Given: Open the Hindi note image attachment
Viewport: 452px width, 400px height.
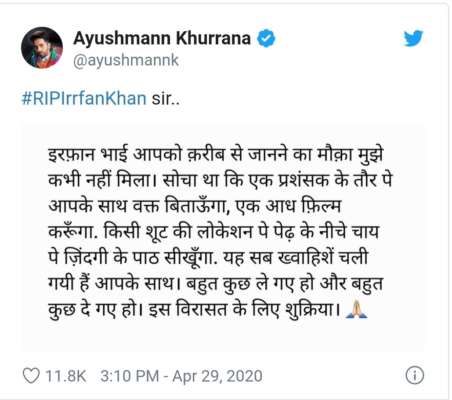Looking at the screenshot, I should pyautogui.click(x=224, y=237).
